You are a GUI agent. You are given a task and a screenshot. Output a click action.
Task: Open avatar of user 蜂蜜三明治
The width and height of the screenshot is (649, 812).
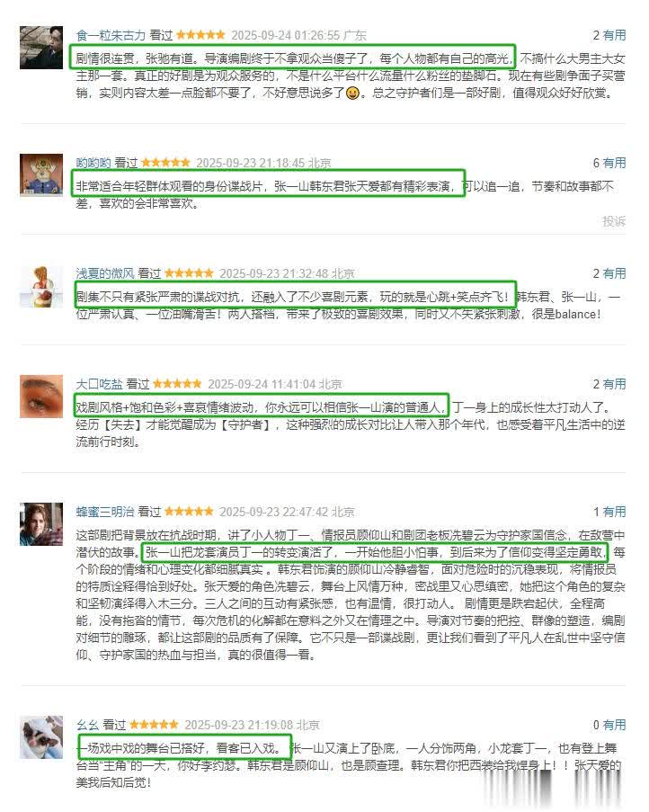tap(41, 524)
